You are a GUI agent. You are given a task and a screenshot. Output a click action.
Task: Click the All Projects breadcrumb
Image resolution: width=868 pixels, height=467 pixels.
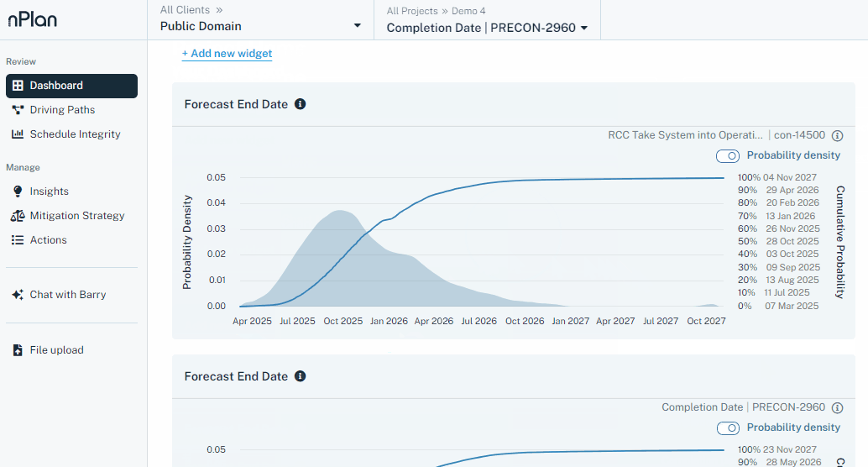click(412, 11)
